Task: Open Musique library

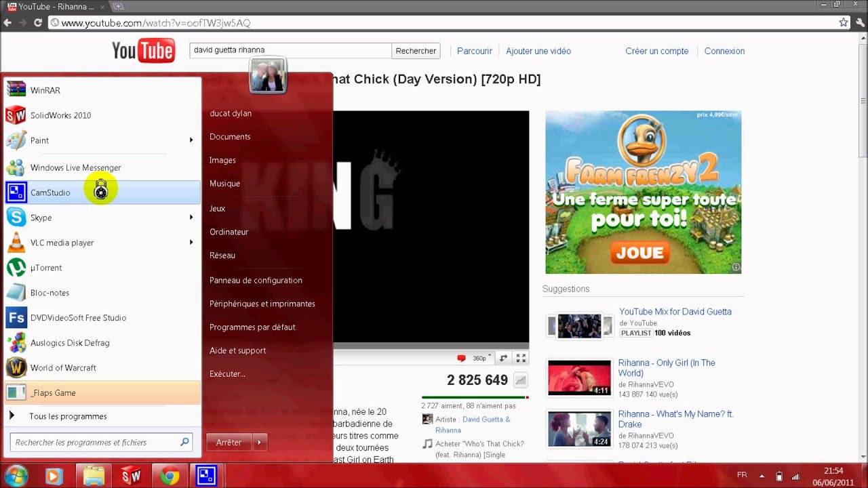Action: click(x=224, y=184)
